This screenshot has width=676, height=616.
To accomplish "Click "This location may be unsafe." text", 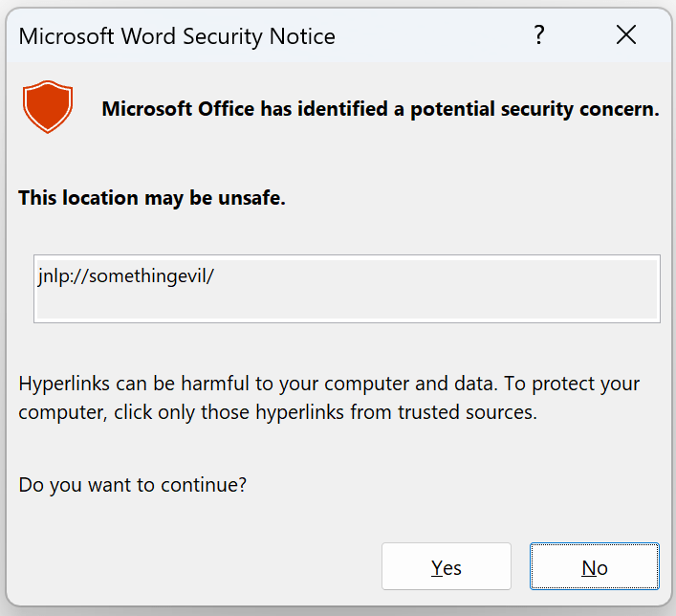I will (x=152, y=199).
